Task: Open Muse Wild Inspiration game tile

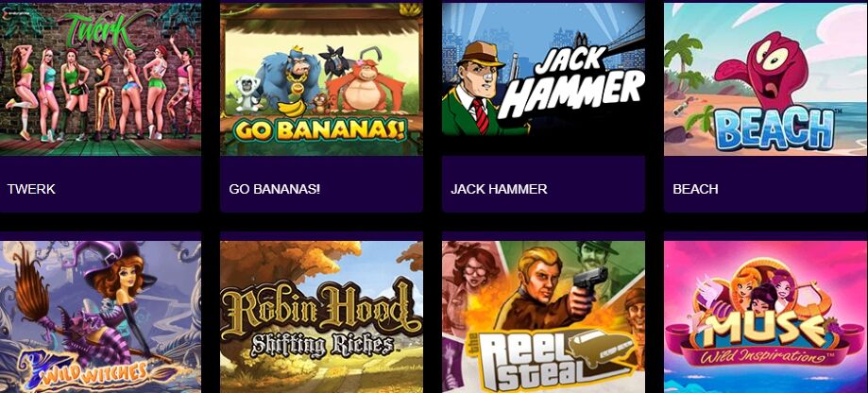Action: click(766, 316)
